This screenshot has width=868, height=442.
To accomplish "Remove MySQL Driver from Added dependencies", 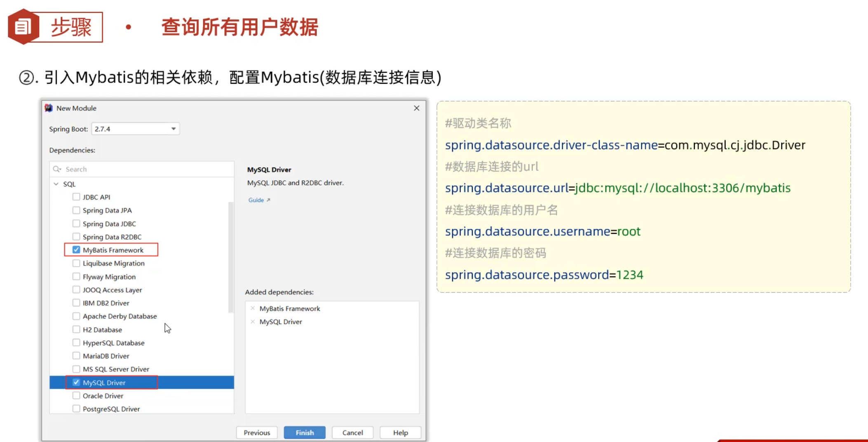I will tap(253, 322).
